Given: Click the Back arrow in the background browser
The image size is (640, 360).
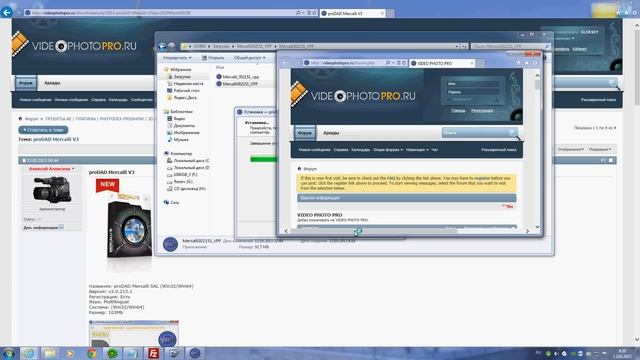Looking at the screenshot, I should [7, 13].
